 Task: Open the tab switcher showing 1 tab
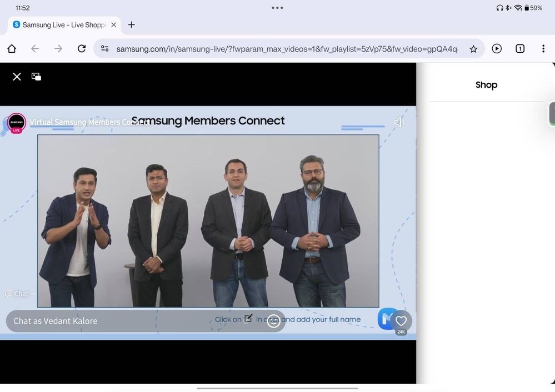pyautogui.click(x=520, y=48)
